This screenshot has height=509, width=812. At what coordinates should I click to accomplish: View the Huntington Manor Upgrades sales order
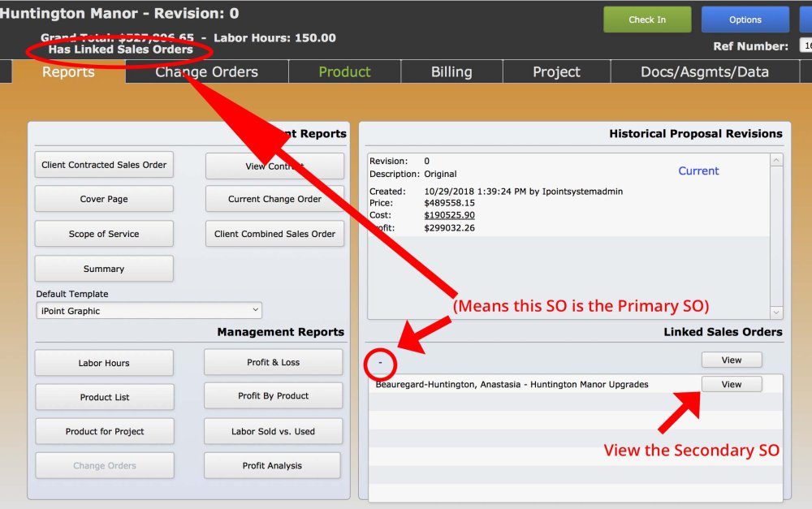(x=732, y=384)
